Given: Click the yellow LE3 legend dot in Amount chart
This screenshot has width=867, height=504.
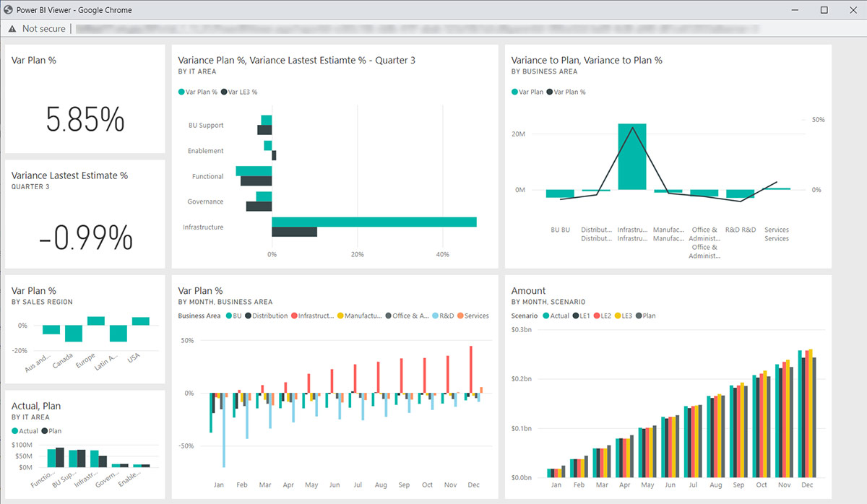Looking at the screenshot, I should (618, 316).
